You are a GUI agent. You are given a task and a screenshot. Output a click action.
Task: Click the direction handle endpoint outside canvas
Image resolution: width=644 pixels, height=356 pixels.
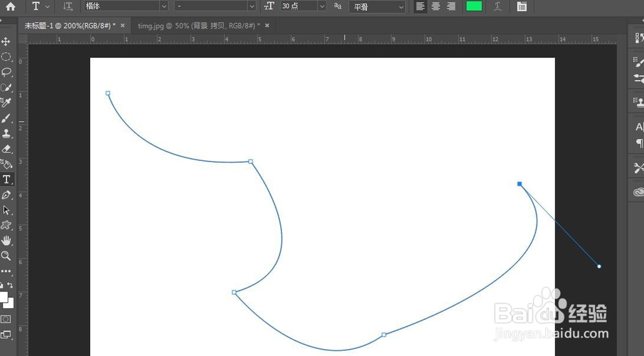tap(599, 267)
